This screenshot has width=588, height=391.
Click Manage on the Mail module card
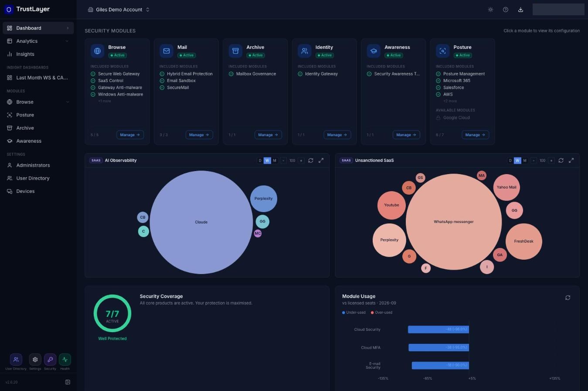199,135
